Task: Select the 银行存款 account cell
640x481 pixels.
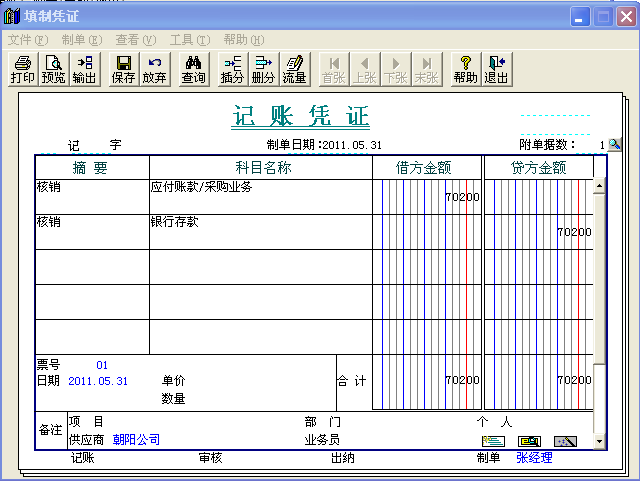Action: pos(261,232)
